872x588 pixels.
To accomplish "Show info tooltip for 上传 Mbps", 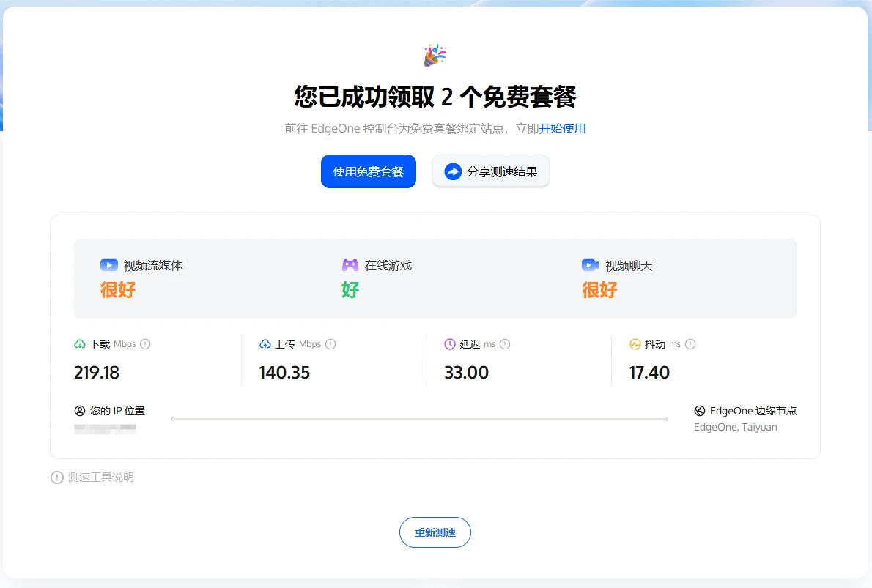I will tap(330, 344).
